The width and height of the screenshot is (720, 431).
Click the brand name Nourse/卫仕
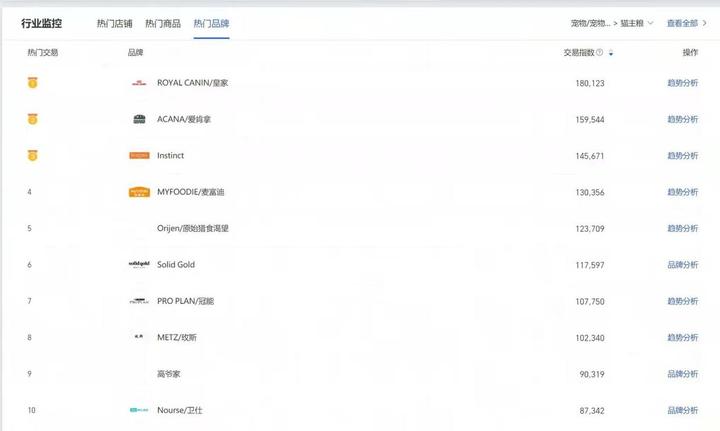tap(180, 410)
